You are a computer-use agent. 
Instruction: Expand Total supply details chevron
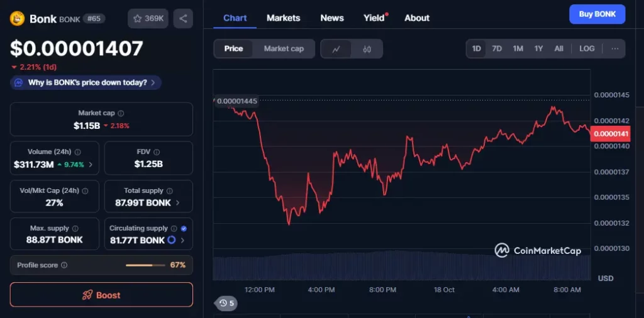click(177, 203)
